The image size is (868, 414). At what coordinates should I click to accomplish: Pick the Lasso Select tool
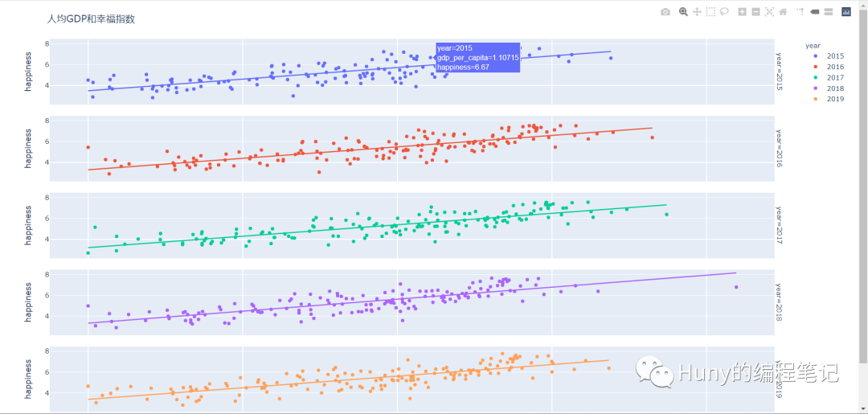pos(724,12)
